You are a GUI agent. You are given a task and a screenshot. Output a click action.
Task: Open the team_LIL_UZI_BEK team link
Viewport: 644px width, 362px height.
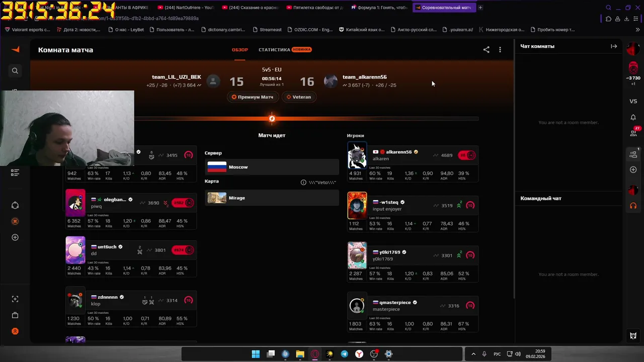tap(177, 77)
